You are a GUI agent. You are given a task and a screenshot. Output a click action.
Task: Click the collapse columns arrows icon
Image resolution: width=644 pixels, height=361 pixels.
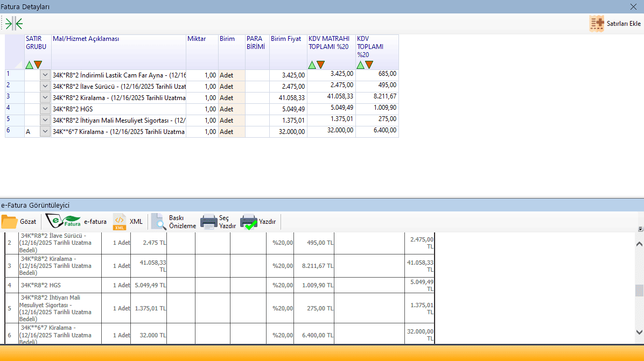tap(15, 24)
